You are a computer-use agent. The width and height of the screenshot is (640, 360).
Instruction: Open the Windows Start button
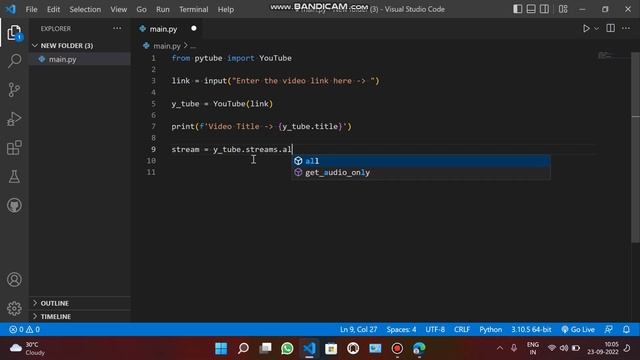coord(221,349)
